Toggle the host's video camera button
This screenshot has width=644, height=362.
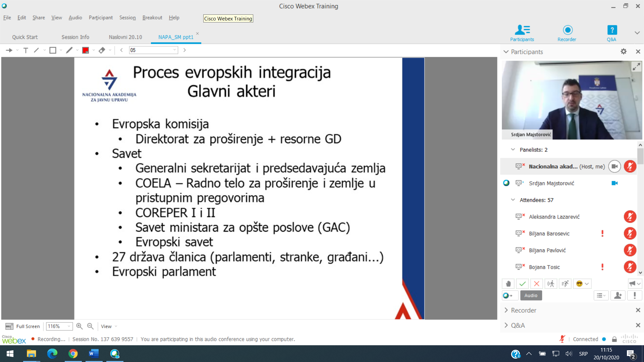(614, 167)
